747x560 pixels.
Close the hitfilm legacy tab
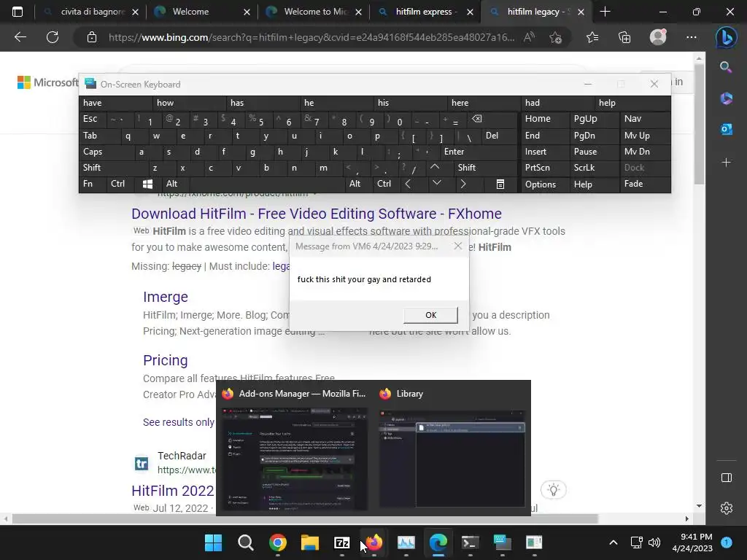click(581, 12)
